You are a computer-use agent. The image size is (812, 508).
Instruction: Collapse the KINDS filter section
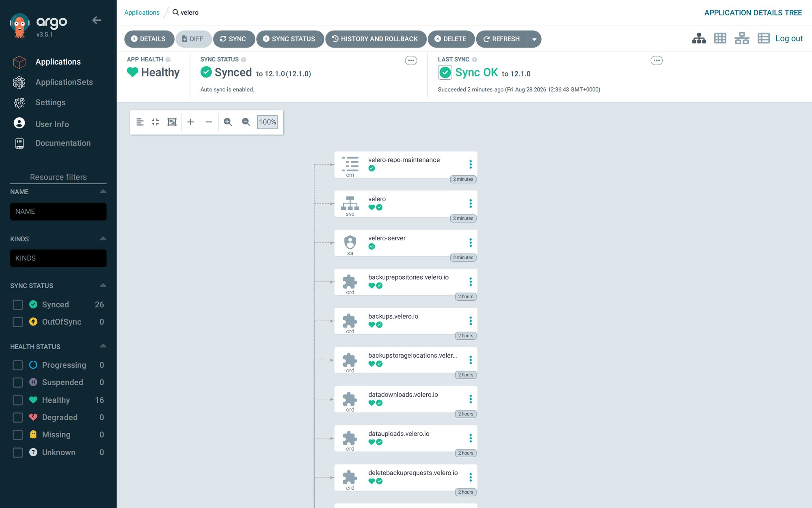[x=103, y=239]
